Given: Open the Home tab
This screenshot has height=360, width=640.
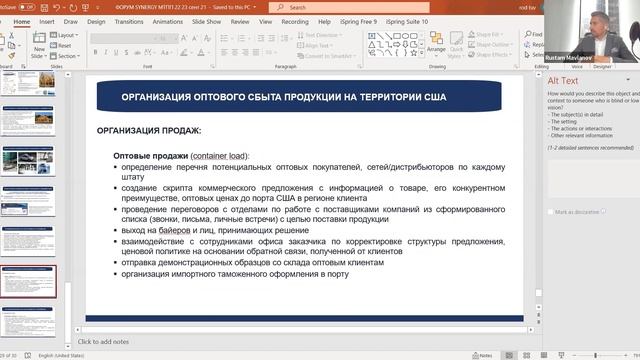Looking at the screenshot, I should 22,22.
